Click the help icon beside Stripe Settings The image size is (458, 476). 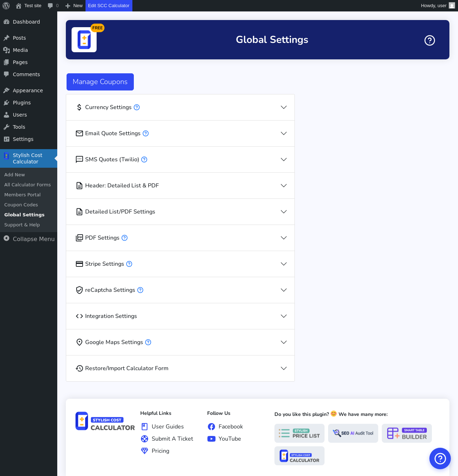click(x=129, y=264)
